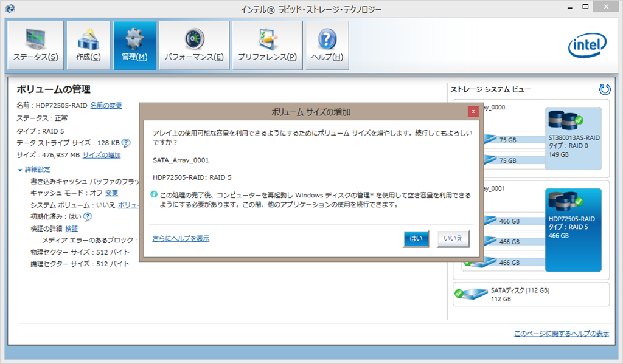Click the cache mode 変更 link

(x=112, y=193)
